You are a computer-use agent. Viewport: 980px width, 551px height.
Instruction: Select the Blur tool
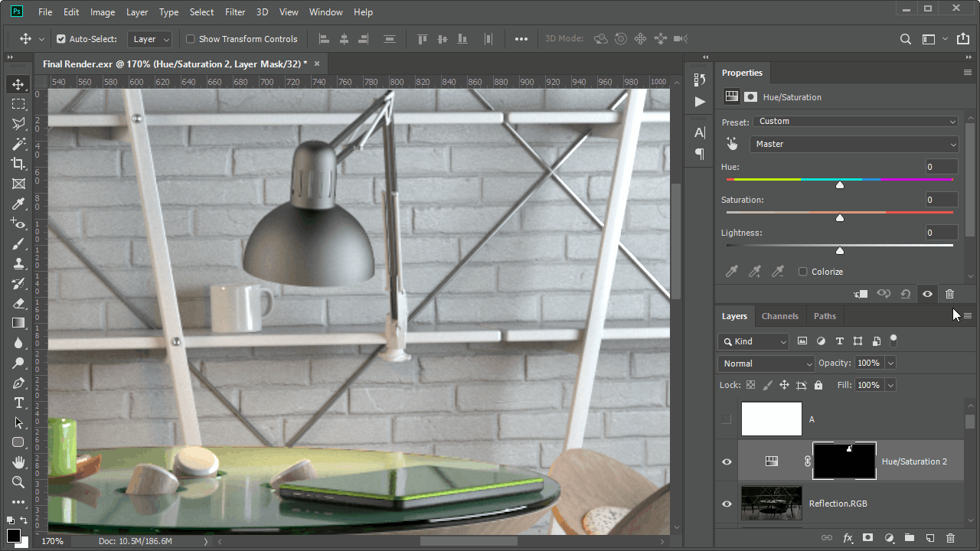coord(18,343)
